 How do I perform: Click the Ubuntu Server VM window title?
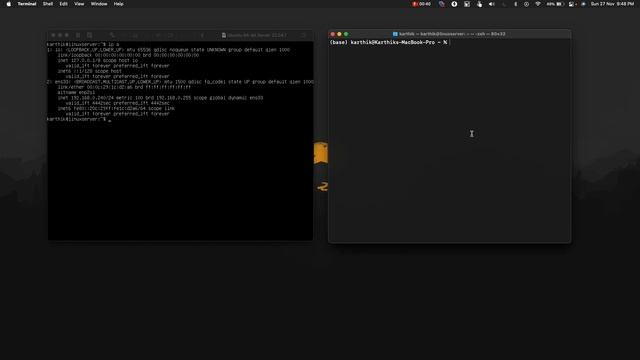(257, 36)
